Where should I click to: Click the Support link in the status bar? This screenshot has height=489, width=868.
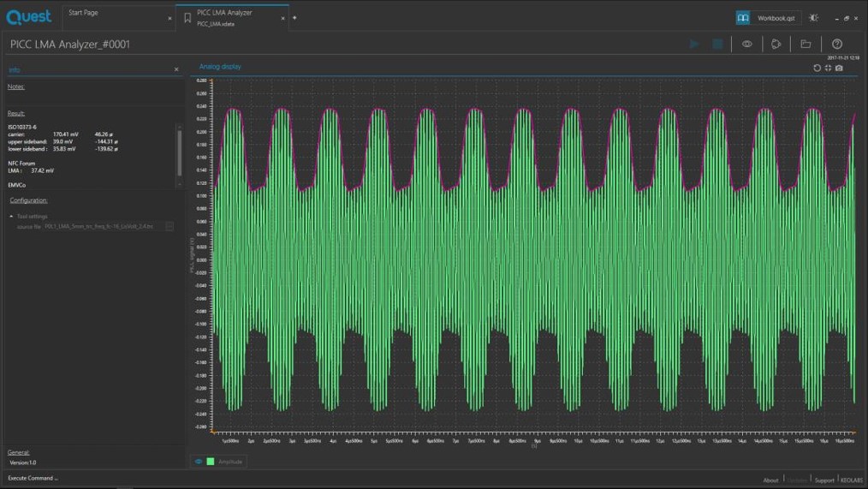823,480
